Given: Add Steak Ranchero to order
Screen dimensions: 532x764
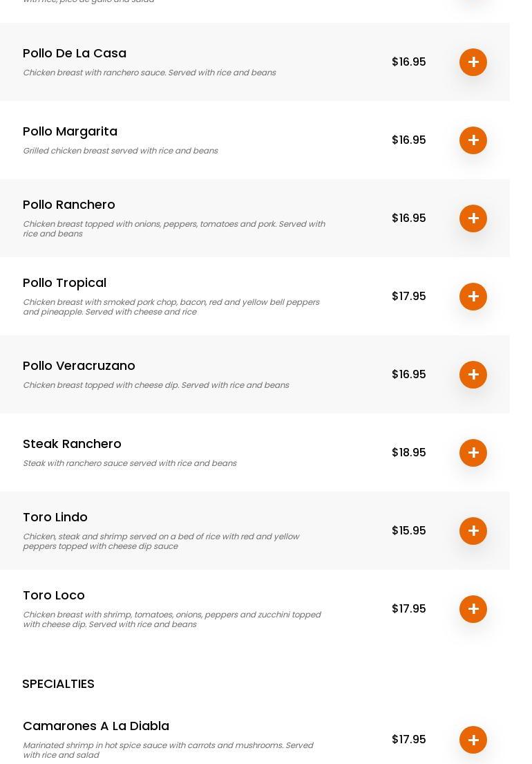Looking at the screenshot, I should [473, 453].
